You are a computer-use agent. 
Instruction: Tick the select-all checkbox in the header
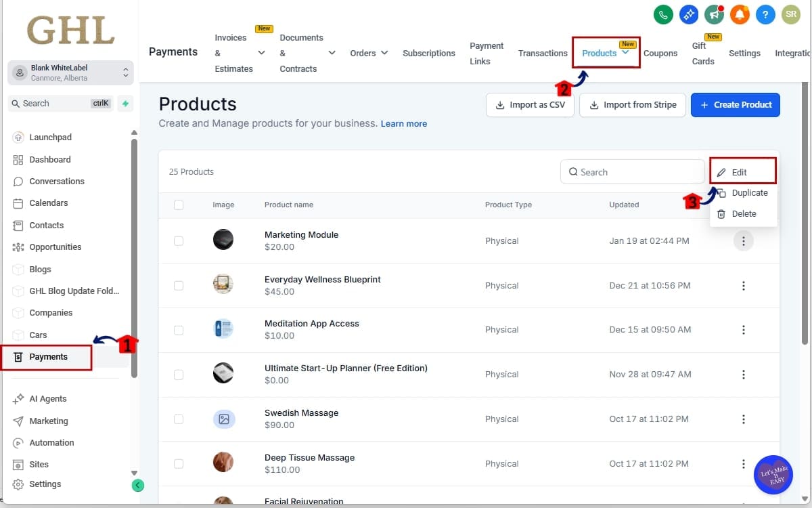(179, 205)
